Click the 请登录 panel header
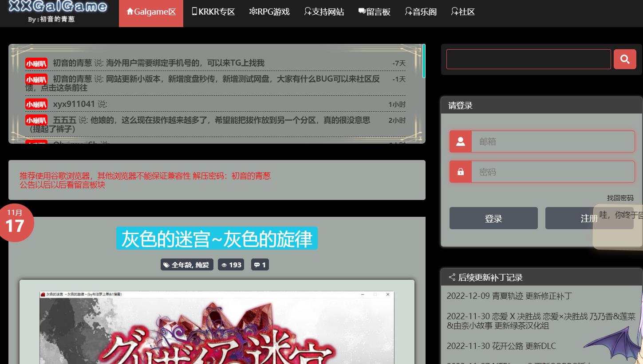 click(541, 106)
